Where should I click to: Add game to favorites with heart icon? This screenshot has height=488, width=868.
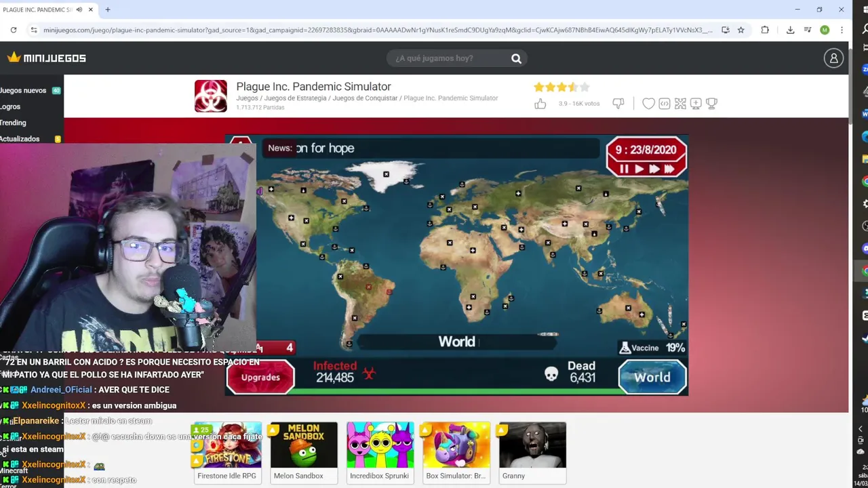click(x=648, y=104)
